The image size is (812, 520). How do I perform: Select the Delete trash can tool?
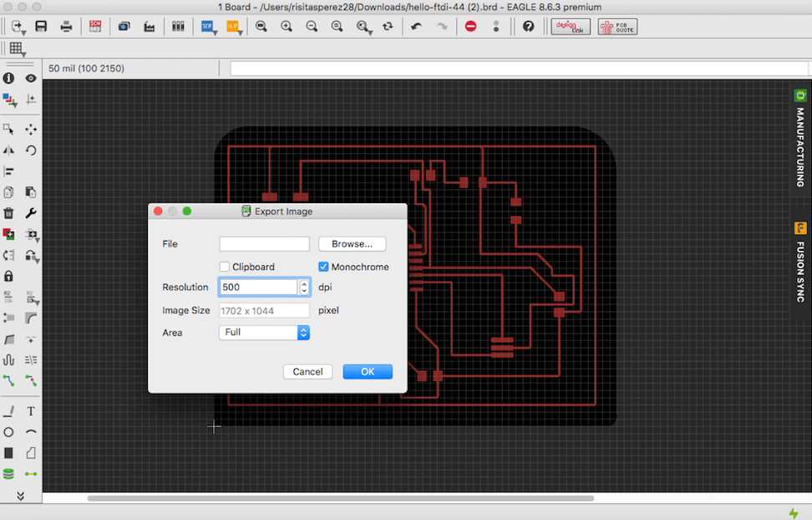[8, 213]
